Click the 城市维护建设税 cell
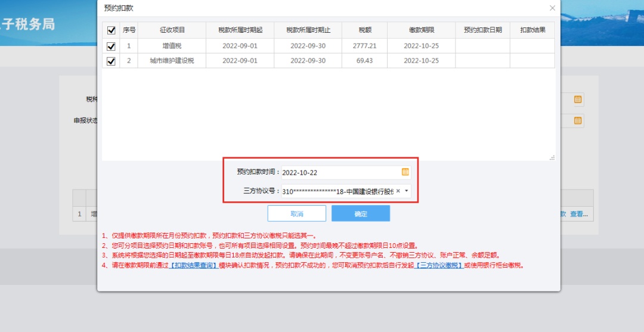 (x=172, y=61)
